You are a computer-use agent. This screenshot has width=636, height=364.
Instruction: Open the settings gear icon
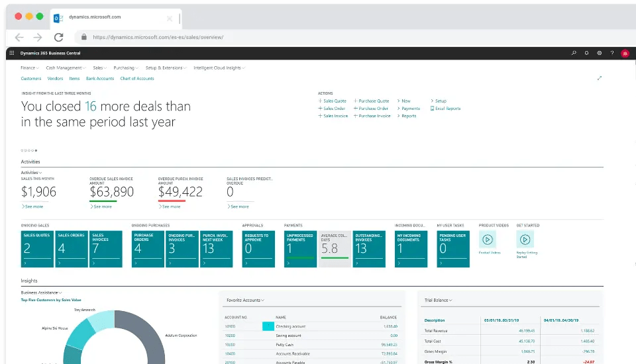point(599,53)
